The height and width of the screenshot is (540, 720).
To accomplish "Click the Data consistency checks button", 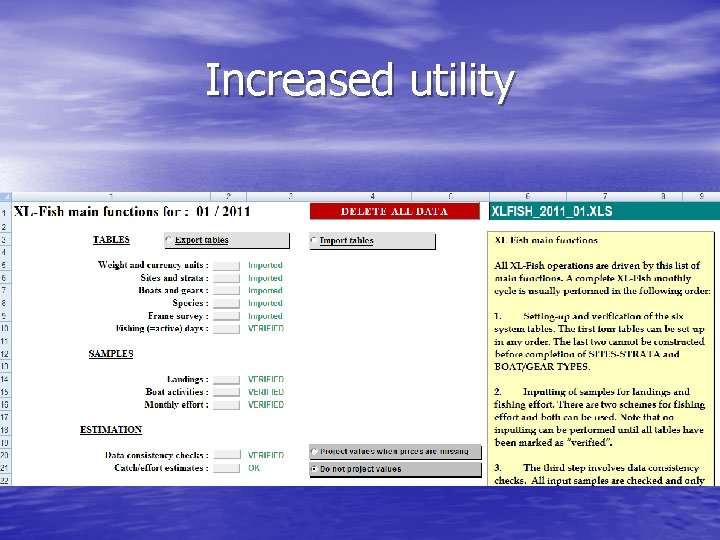I will click(227, 455).
